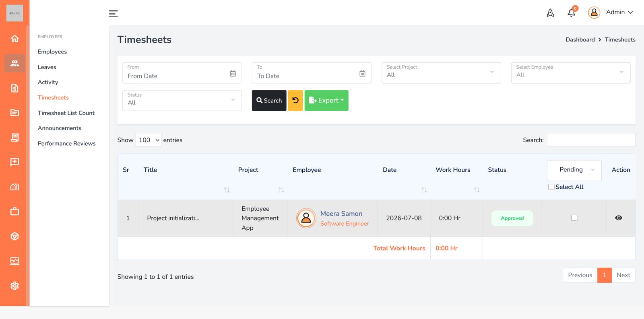Open the Pending status dropdown in table header
The image size is (644, 319).
click(x=574, y=170)
